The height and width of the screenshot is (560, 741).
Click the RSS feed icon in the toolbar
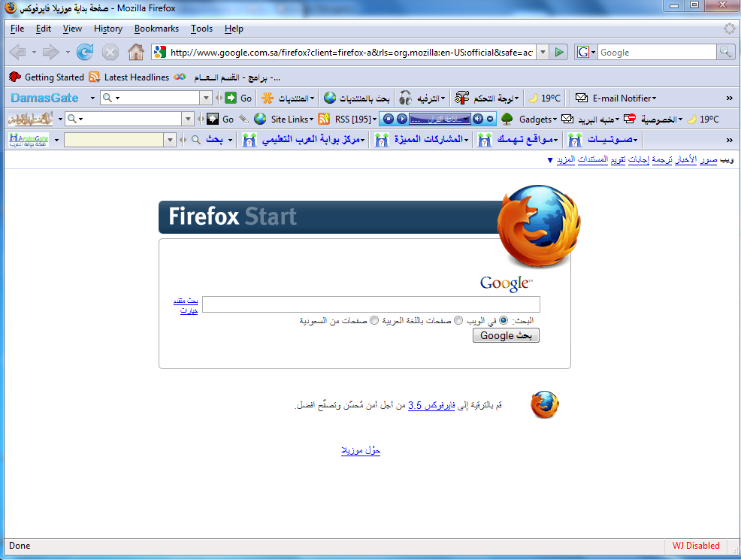324,119
